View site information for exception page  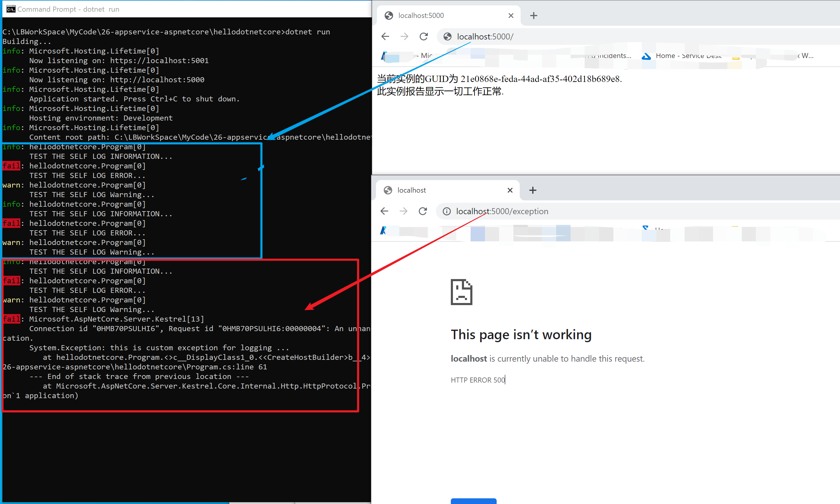(447, 211)
